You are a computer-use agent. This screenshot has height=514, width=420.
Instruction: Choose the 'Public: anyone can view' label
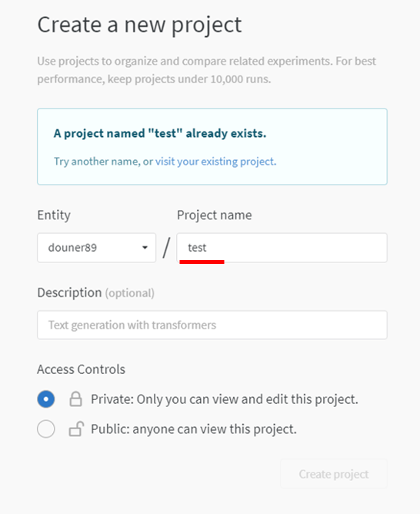(x=194, y=429)
